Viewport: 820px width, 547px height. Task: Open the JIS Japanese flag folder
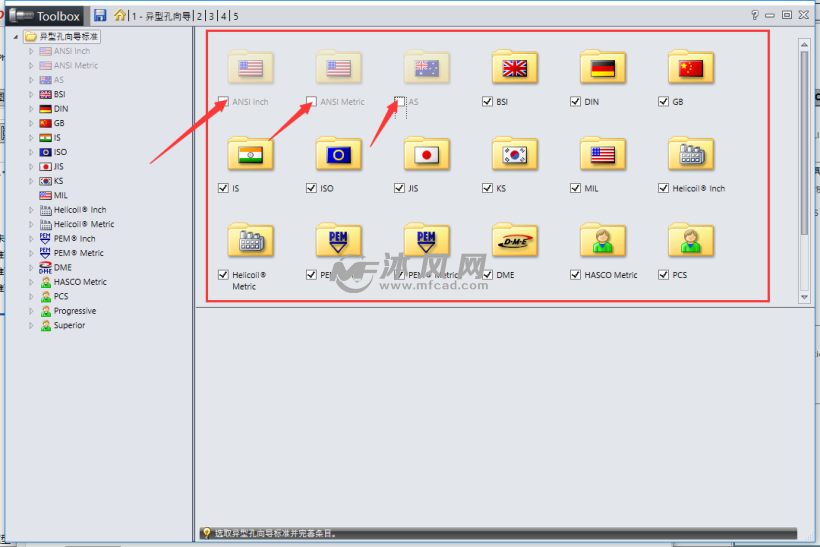(427, 154)
